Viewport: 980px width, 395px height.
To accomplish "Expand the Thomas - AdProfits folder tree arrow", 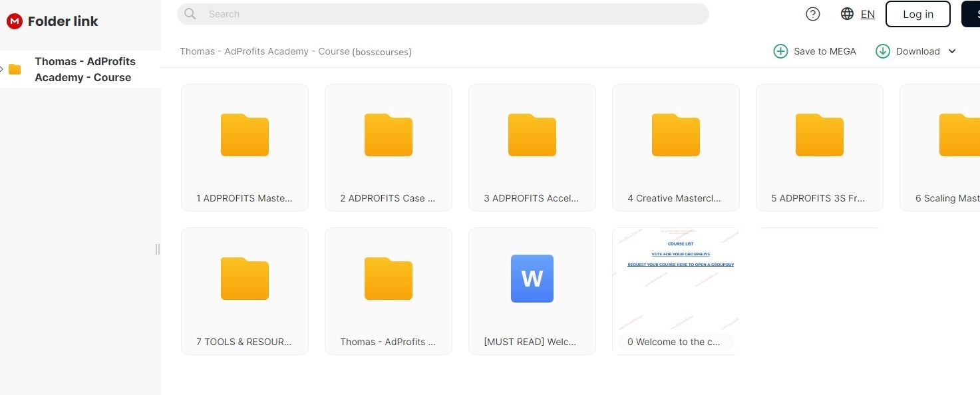I will click(3, 69).
